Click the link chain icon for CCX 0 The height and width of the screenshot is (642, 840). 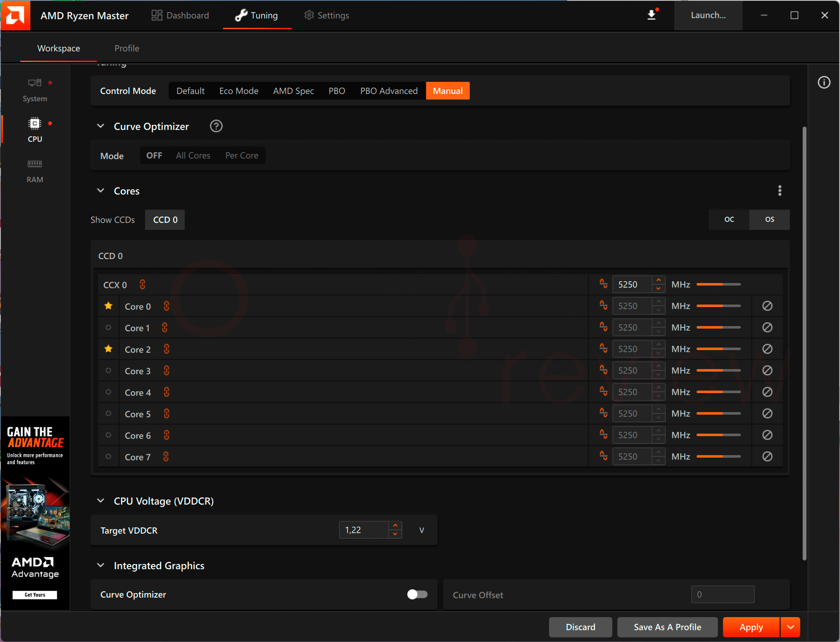pyautogui.click(x=143, y=285)
